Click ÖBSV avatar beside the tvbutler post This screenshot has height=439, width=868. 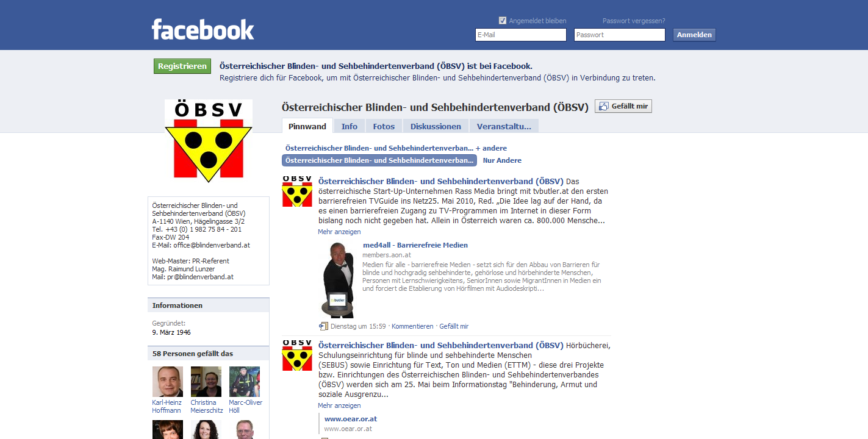point(297,191)
